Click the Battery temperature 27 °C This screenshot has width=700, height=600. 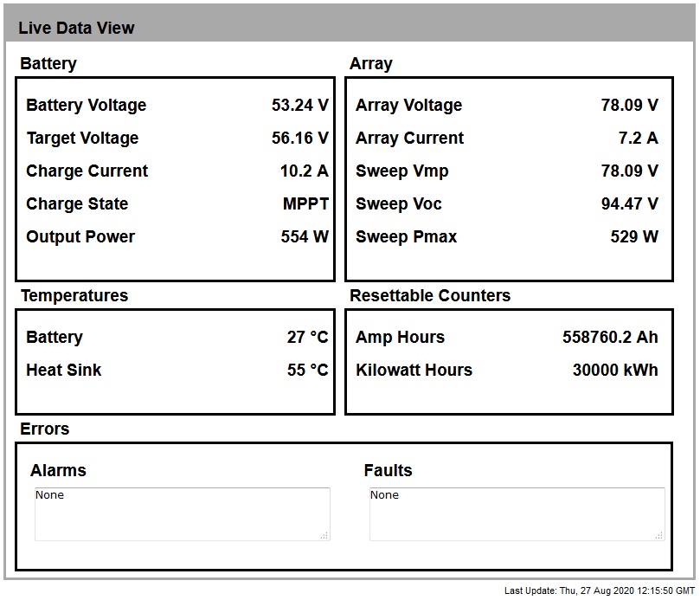pos(307,338)
